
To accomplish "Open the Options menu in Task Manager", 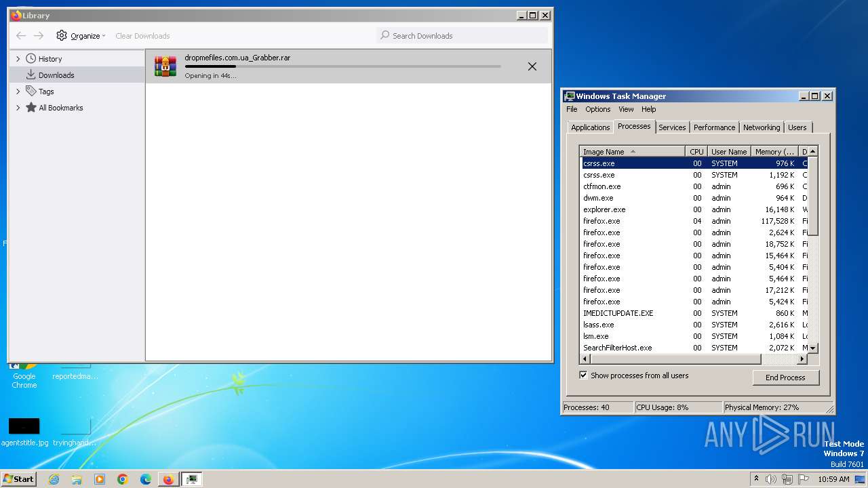I will (x=597, y=109).
